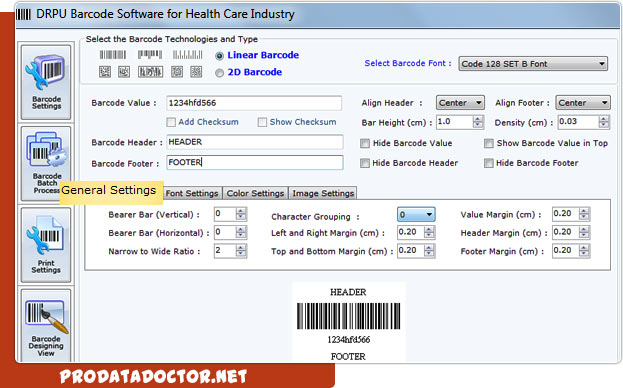Click third linear barcode sample icon
The width and height of the screenshot is (623, 388).
click(x=187, y=55)
